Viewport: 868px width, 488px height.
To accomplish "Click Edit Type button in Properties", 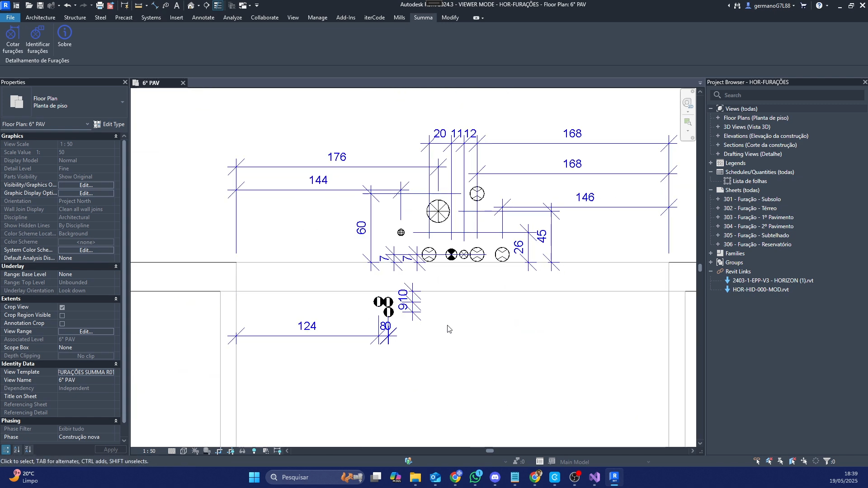I will click(x=109, y=124).
